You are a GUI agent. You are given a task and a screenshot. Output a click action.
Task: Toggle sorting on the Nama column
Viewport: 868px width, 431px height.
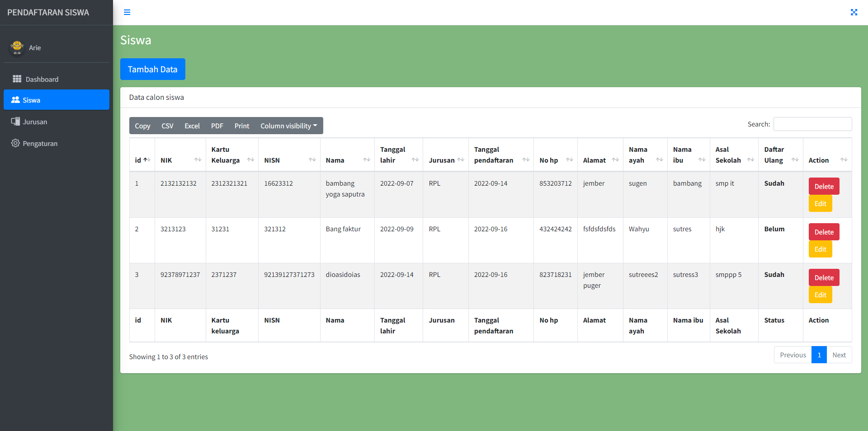click(x=366, y=160)
